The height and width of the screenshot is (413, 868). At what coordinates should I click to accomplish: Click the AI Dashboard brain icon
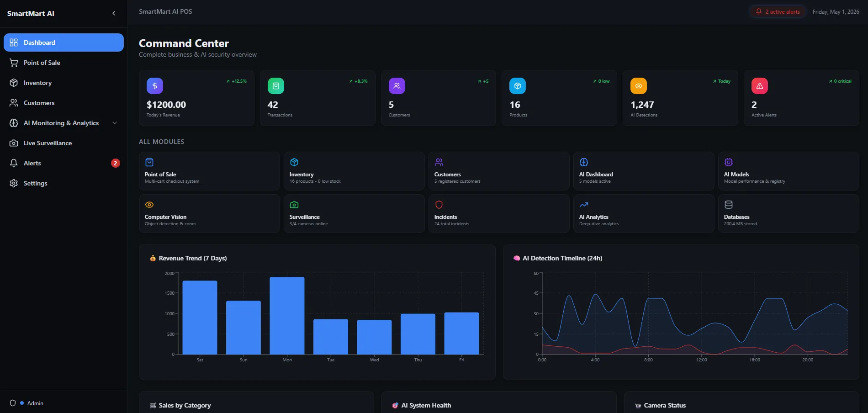tap(584, 162)
